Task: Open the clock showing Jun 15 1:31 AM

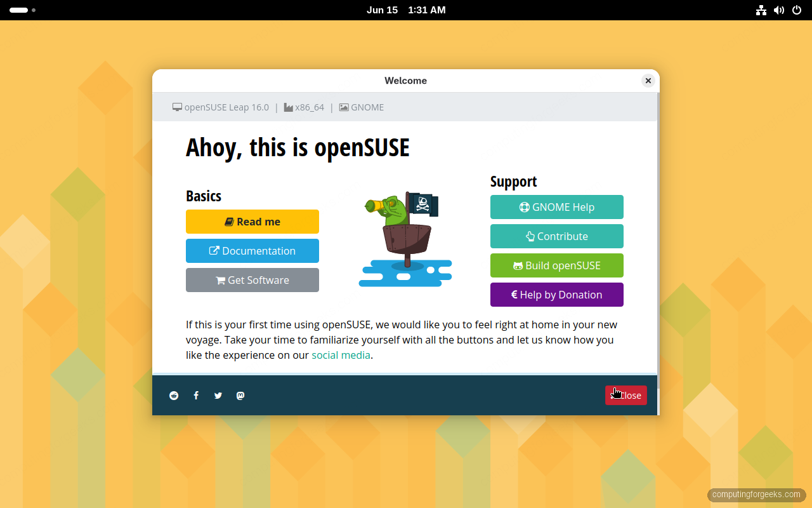Action: click(406, 10)
